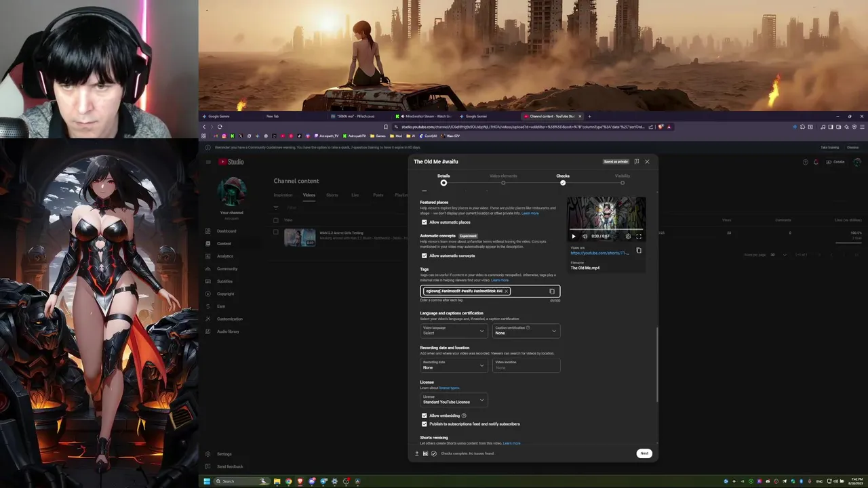Viewport: 868px width, 488px height.
Task: Open Copyright in Studio sidebar
Action: point(225,293)
